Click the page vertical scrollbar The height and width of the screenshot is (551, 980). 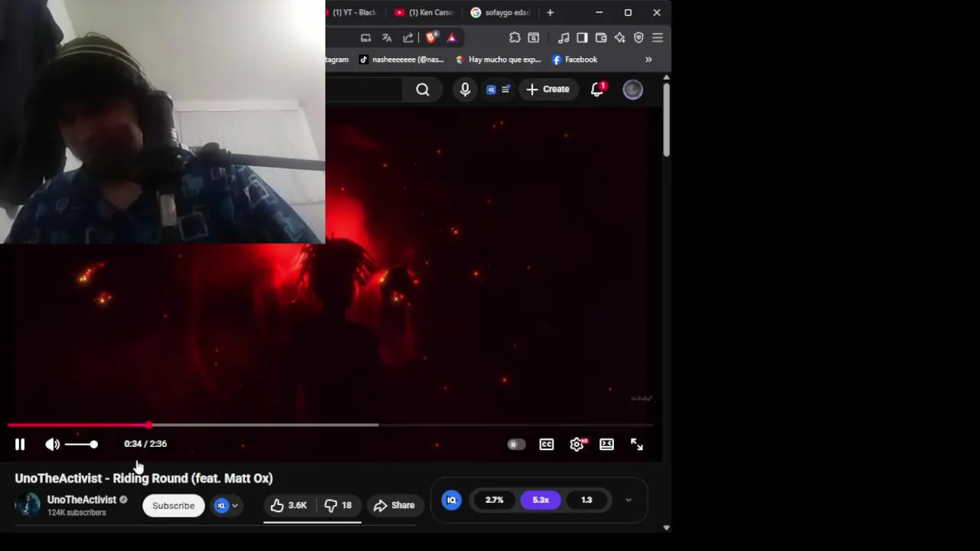(667, 120)
